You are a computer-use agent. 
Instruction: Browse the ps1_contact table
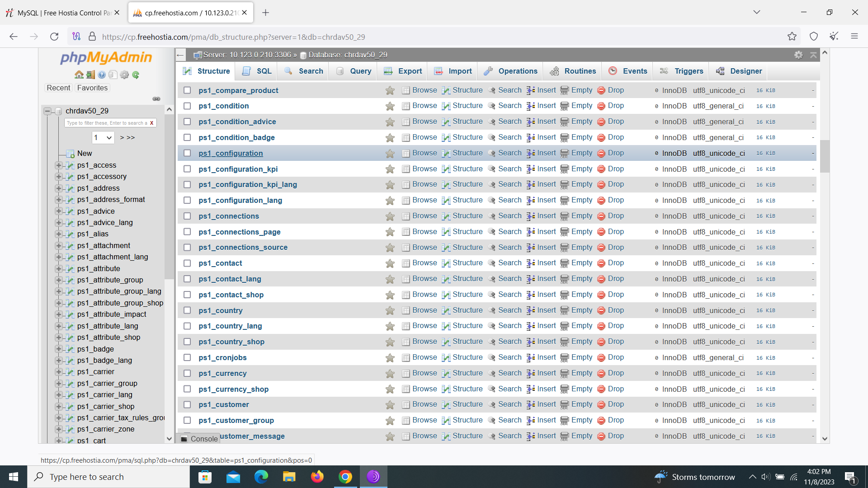click(424, 263)
